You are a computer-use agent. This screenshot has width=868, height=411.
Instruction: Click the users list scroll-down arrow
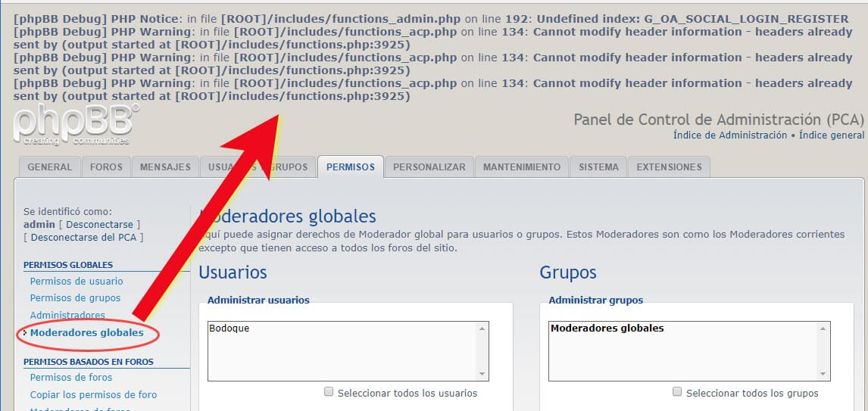[x=482, y=374]
